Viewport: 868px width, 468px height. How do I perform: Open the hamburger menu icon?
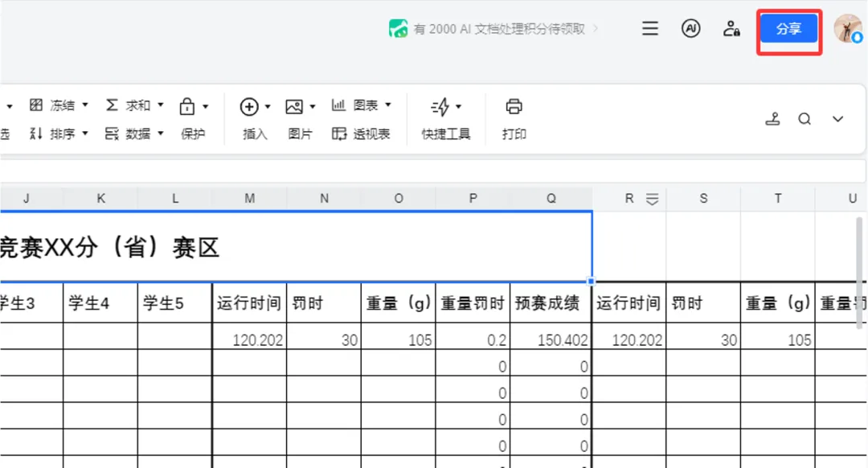tap(650, 28)
